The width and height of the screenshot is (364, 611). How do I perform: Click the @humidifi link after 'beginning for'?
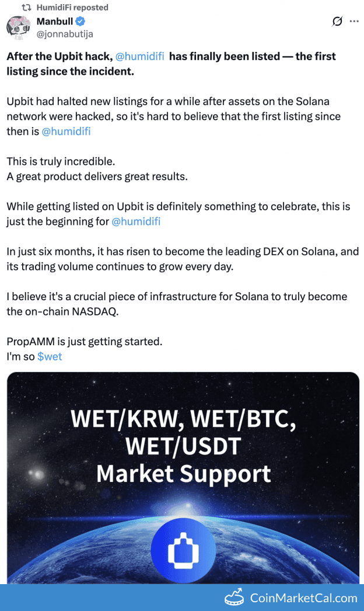136,221
